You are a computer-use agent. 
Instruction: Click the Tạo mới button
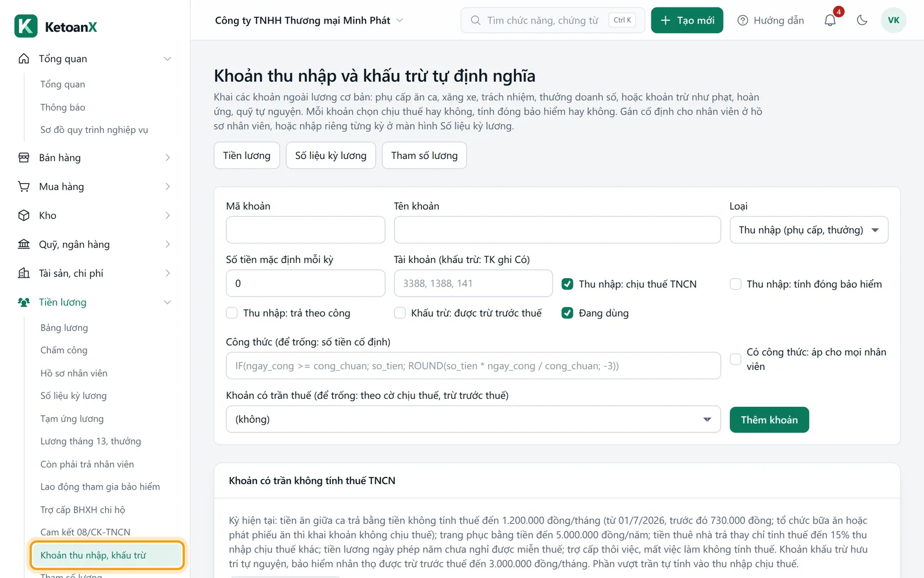pyautogui.click(x=687, y=20)
